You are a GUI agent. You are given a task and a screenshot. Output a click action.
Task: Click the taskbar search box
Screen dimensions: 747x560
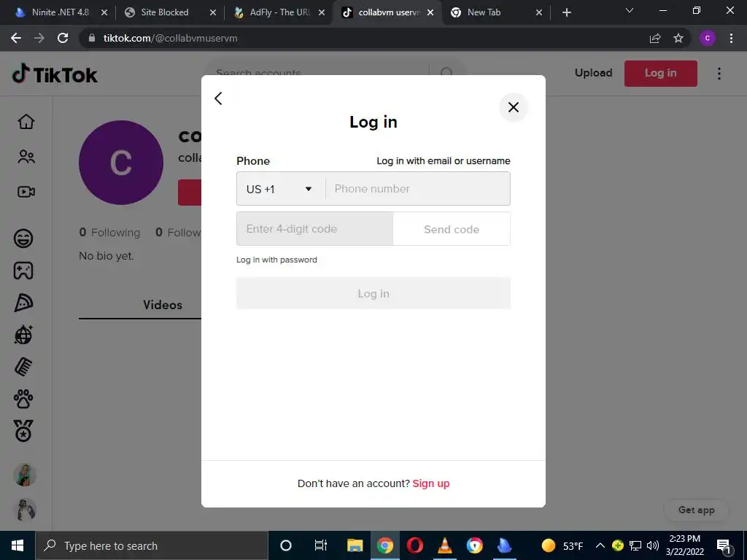[x=152, y=545]
